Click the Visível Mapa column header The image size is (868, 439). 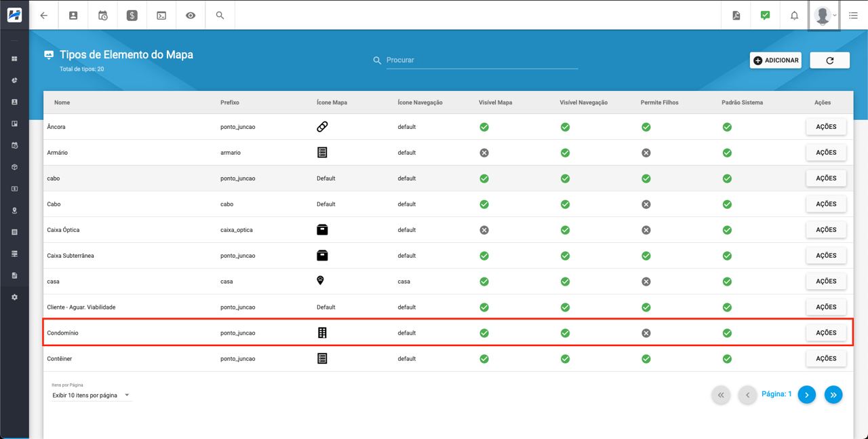[x=496, y=102]
